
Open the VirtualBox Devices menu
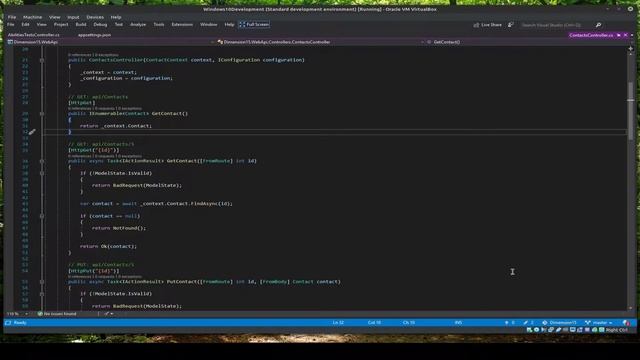click(95, 17)
